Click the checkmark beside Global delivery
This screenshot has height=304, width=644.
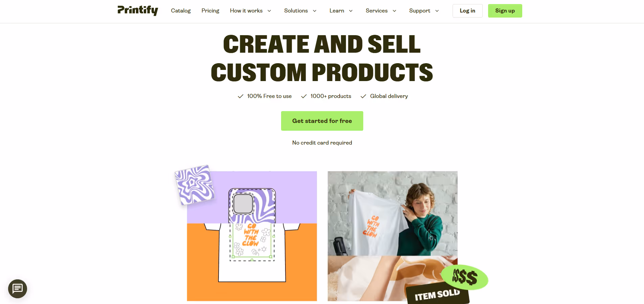pyautogui.click(x=363, y=96)
